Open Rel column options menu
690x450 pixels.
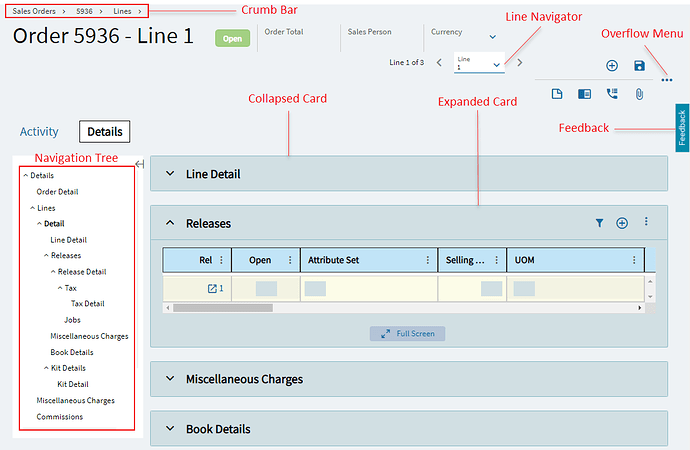(221, 260)
